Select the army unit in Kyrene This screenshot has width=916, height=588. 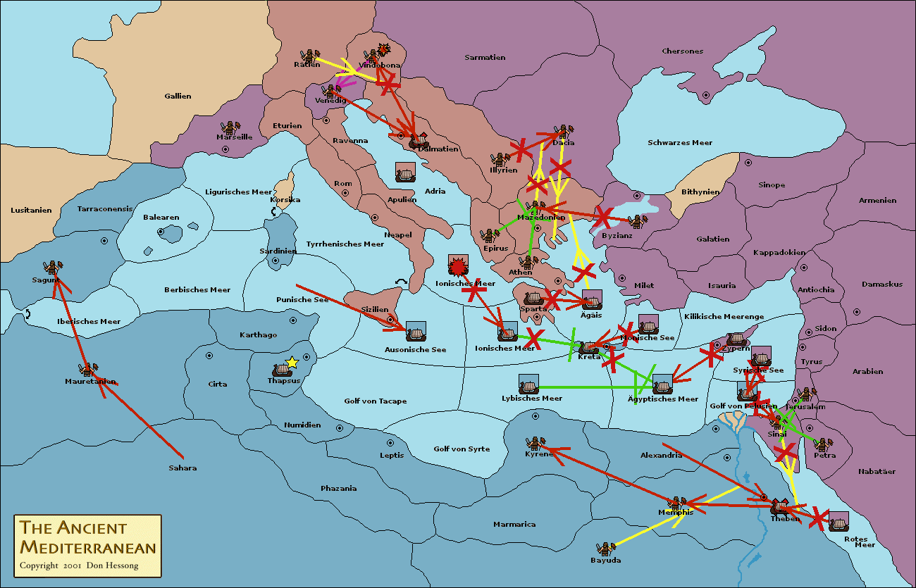(534, 443)
